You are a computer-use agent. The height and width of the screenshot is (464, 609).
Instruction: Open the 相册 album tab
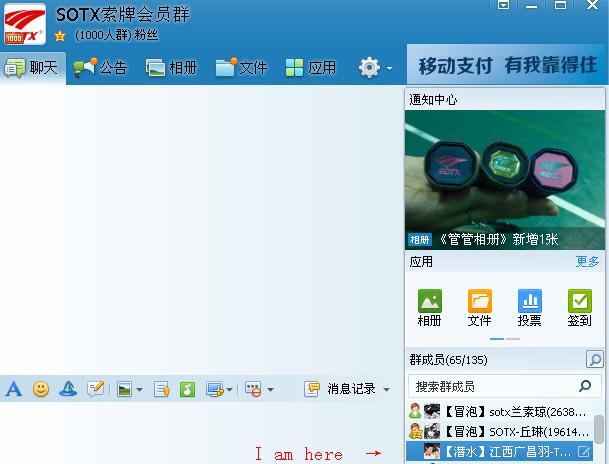point(172,68)
